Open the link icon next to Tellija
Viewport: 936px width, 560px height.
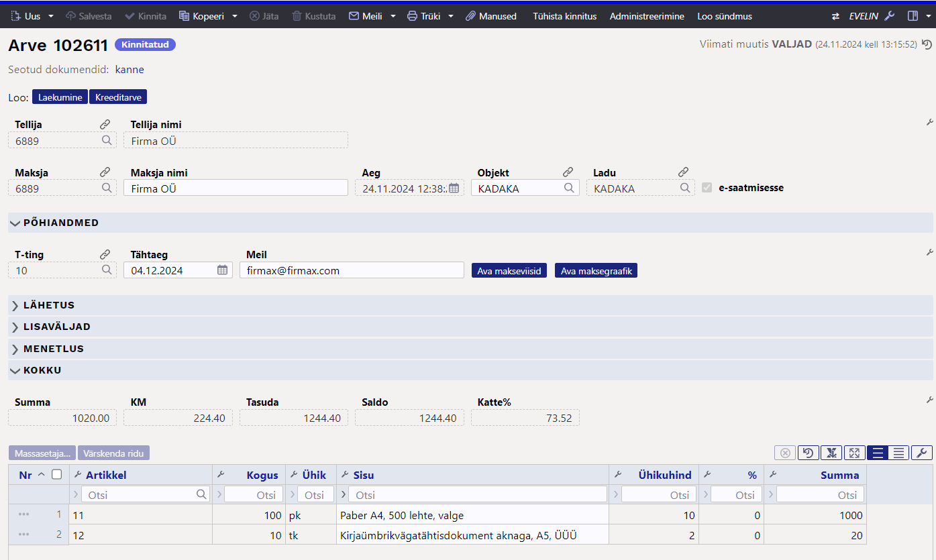point(105,124)
